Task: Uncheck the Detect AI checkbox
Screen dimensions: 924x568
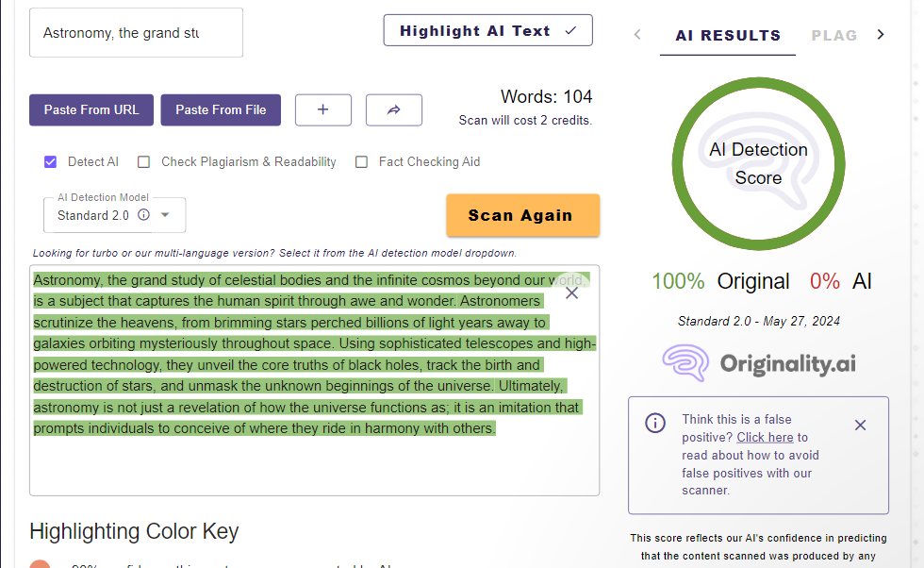Action: (x=51, y=162)
